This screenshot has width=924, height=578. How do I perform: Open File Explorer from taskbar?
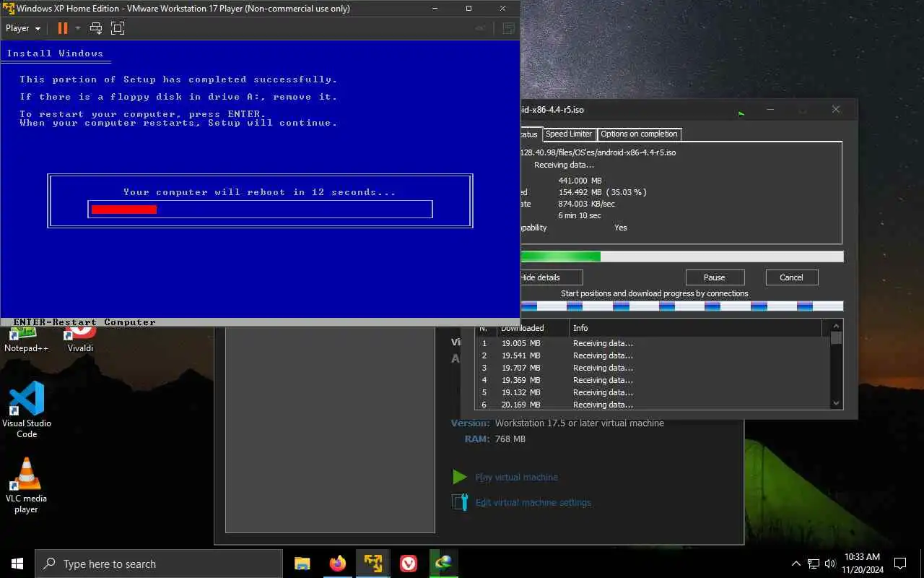tap(302, 564)
